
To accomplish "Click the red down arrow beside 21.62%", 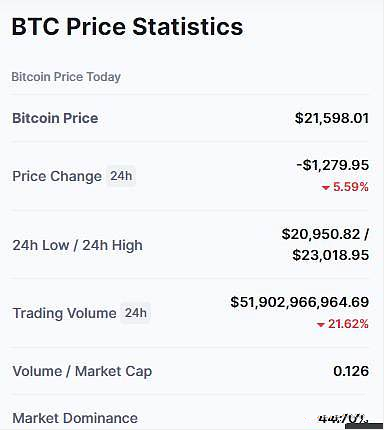I will [x=321, y=325].
